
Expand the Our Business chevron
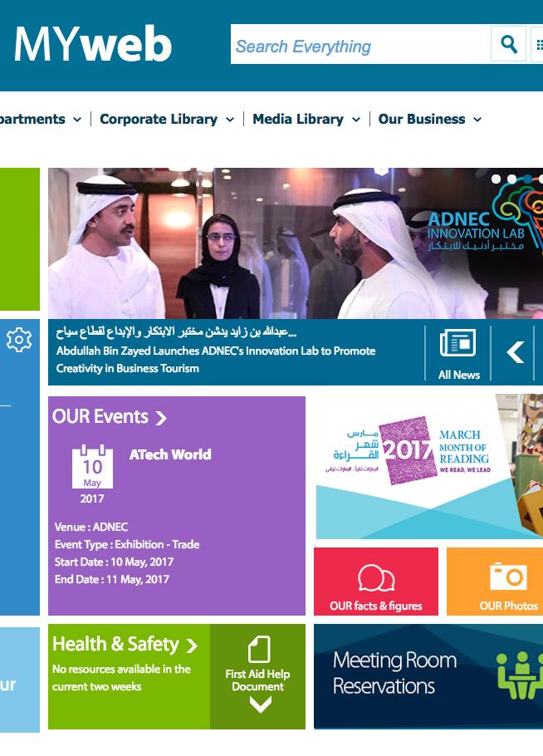[x=477, y=120]
